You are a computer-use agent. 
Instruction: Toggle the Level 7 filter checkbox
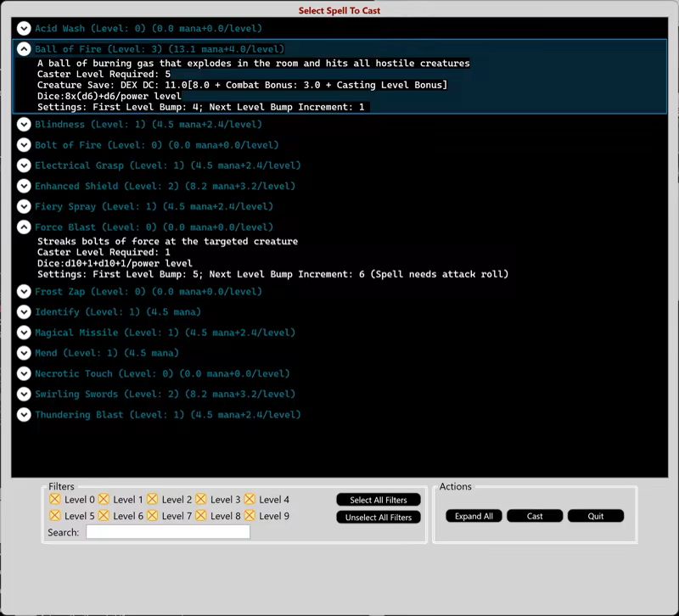[x=153, y=516]
